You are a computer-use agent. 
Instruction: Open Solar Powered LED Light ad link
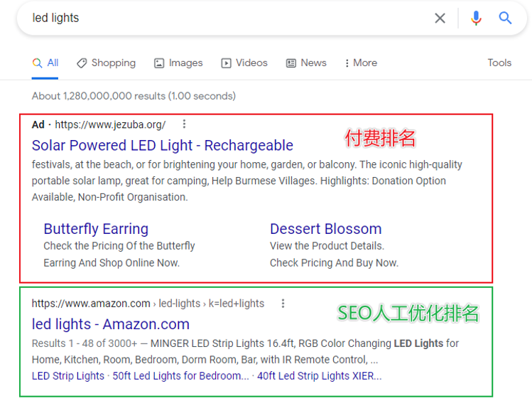click(x=162, y=145)
